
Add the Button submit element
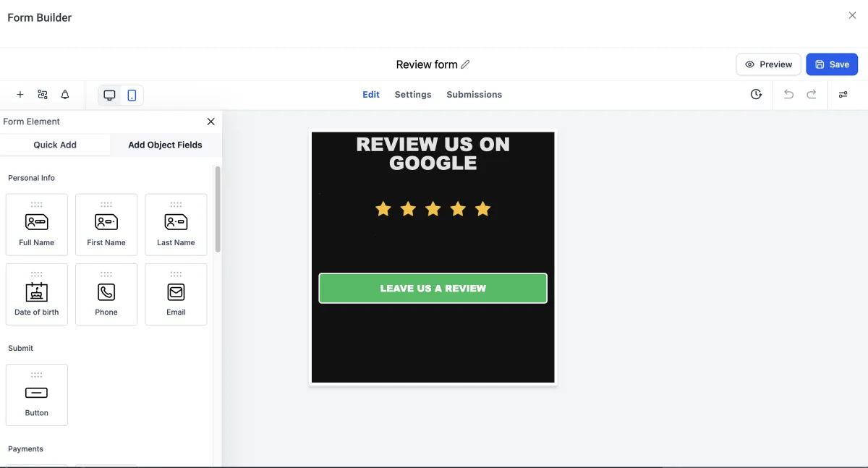(37, 395)
